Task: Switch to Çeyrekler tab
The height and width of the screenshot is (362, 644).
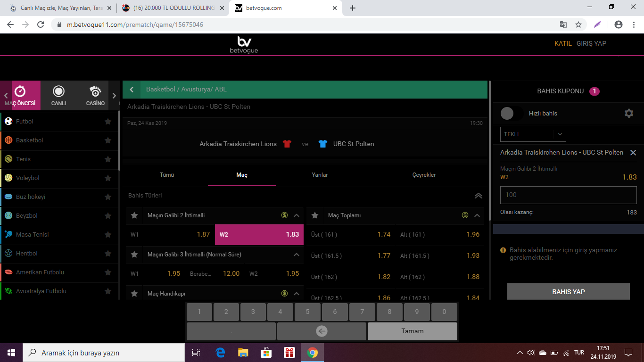Action: click(x=424, y=175)
